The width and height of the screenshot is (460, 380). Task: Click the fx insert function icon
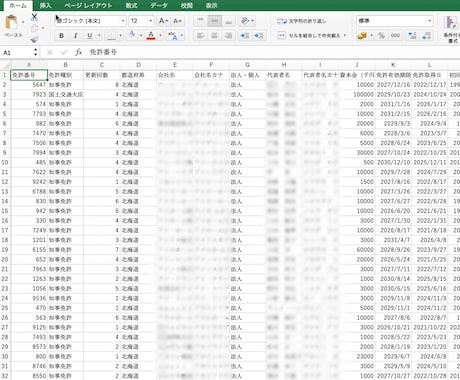(x=79, y=52)
